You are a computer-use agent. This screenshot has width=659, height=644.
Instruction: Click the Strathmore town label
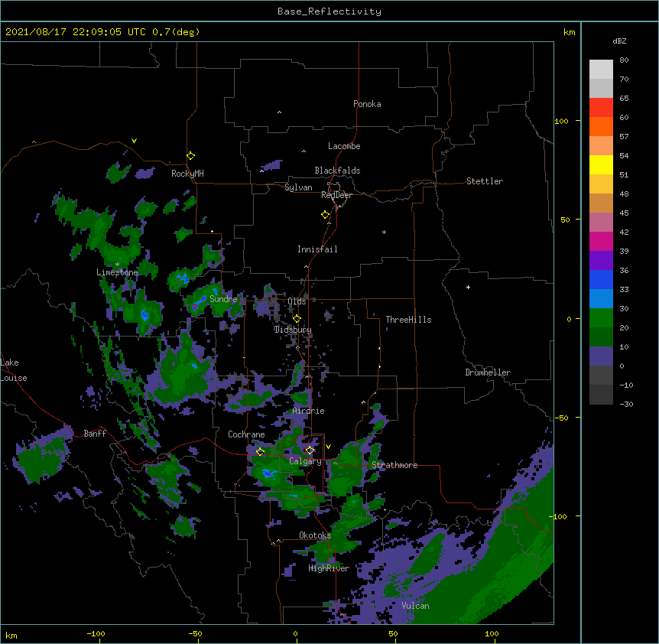tap(394, 465)
